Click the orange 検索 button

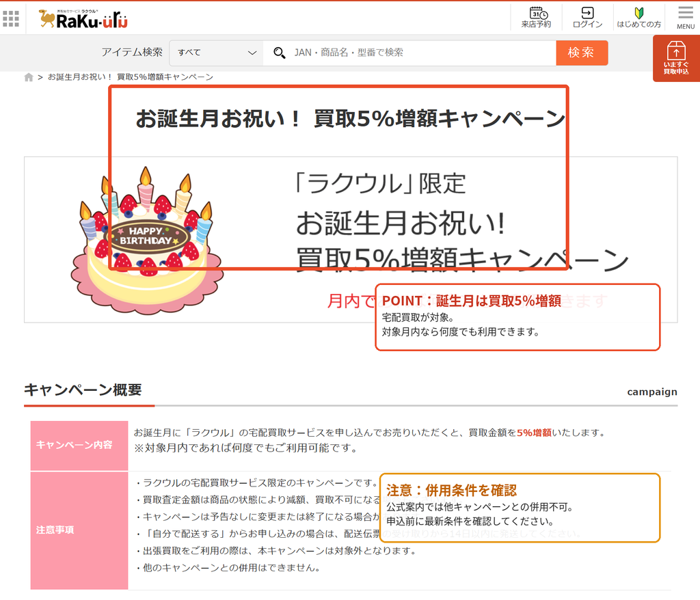582,53
